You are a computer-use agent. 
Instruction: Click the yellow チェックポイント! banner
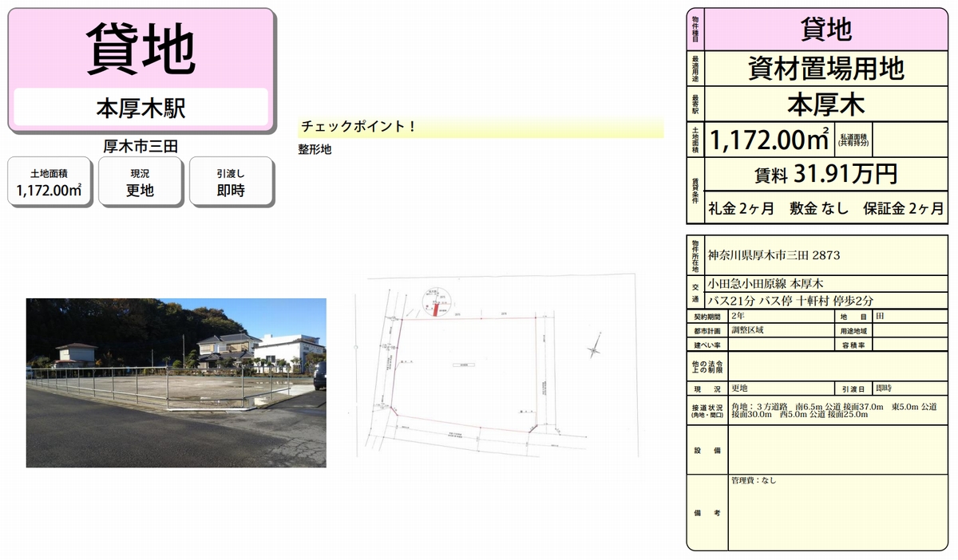pyautogui.click(x=481, y=127)
